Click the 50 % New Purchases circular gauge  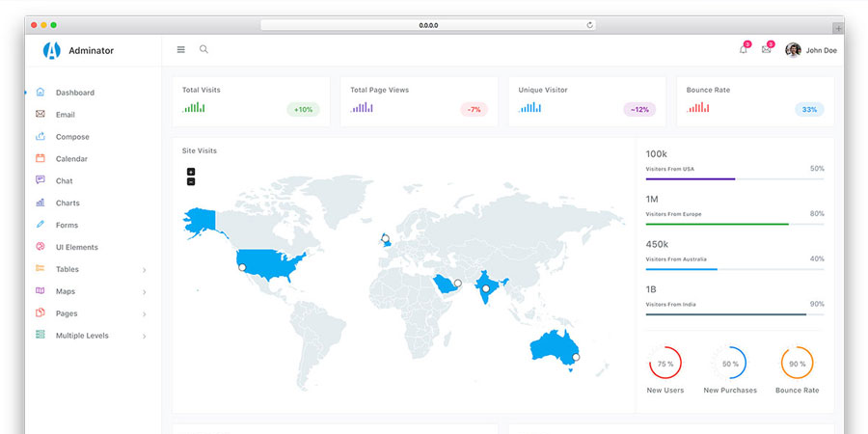[730, 364]
